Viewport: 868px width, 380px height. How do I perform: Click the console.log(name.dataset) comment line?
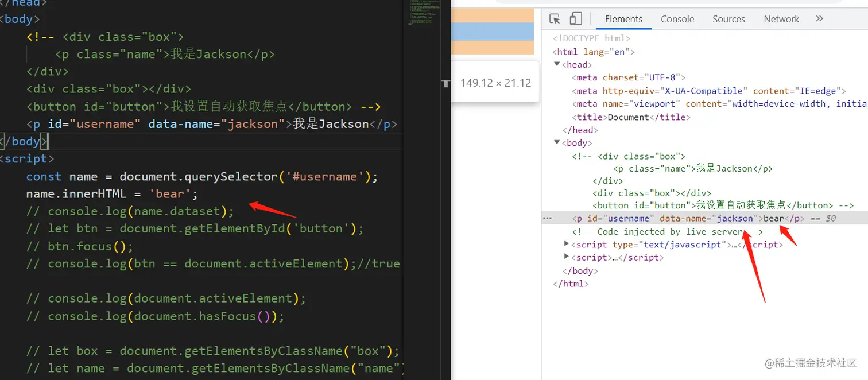point(130,211)
